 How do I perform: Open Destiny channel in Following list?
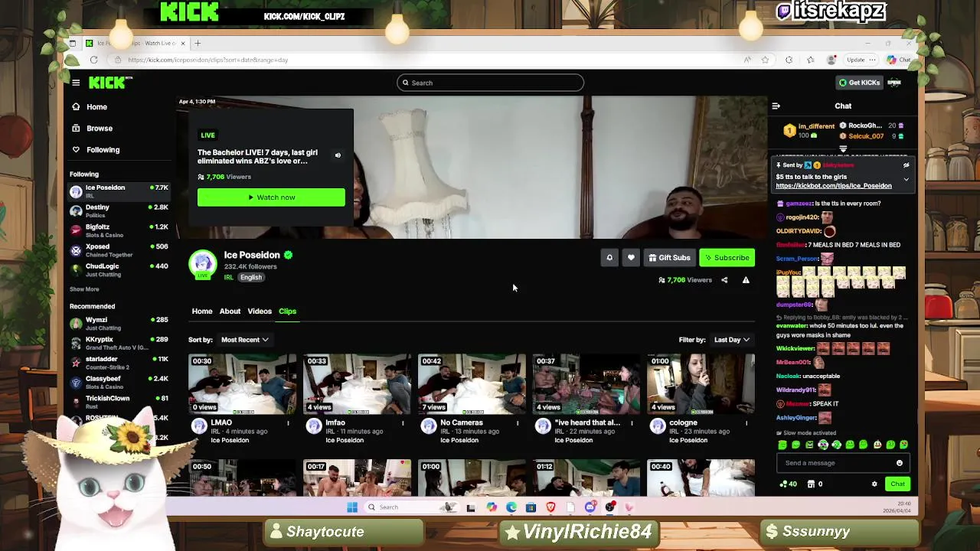[x=119, y=211]
